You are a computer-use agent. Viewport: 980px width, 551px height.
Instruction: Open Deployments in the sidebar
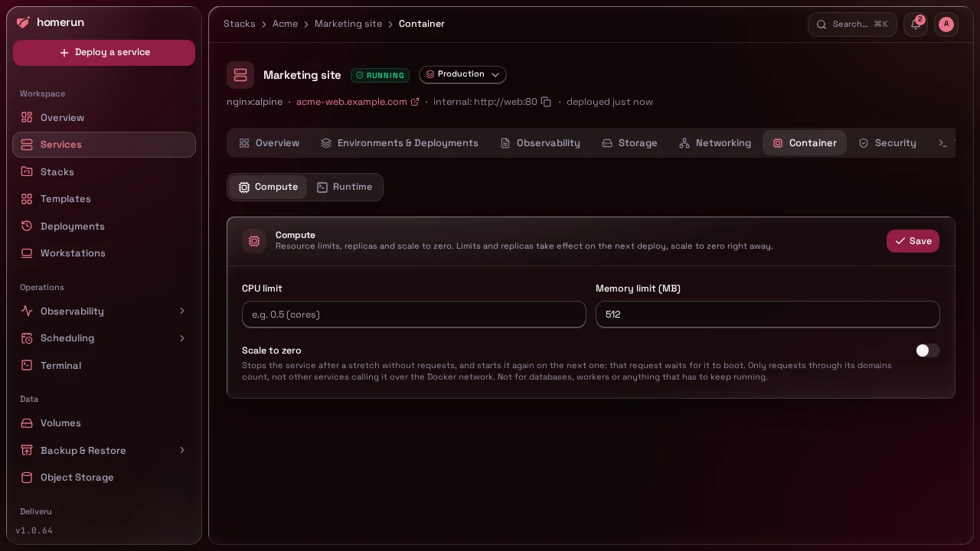tap(104, 227)
